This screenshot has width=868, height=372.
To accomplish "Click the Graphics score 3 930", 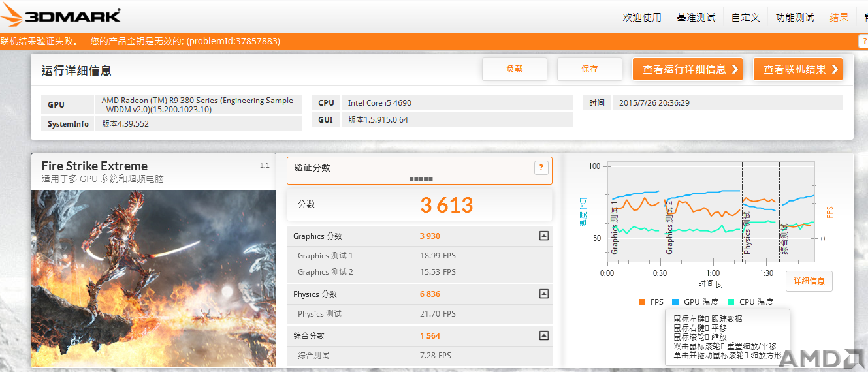I will point(430,236).
